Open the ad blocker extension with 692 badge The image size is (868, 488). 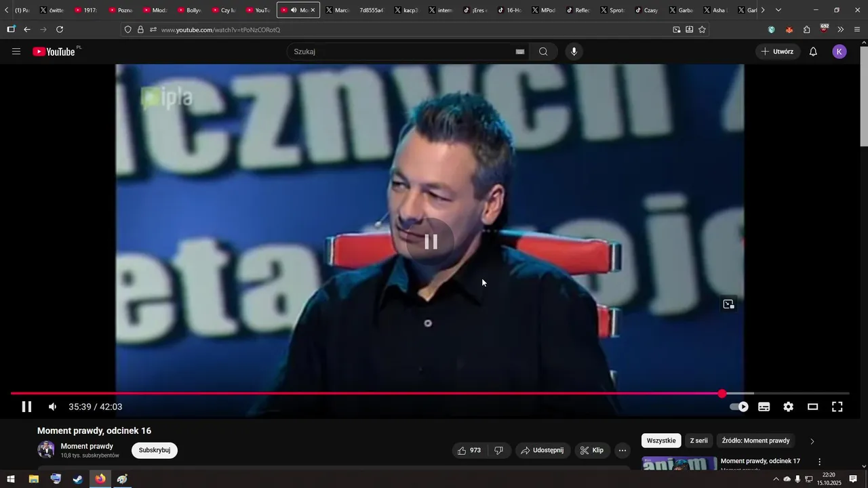(x=824, y=29)
